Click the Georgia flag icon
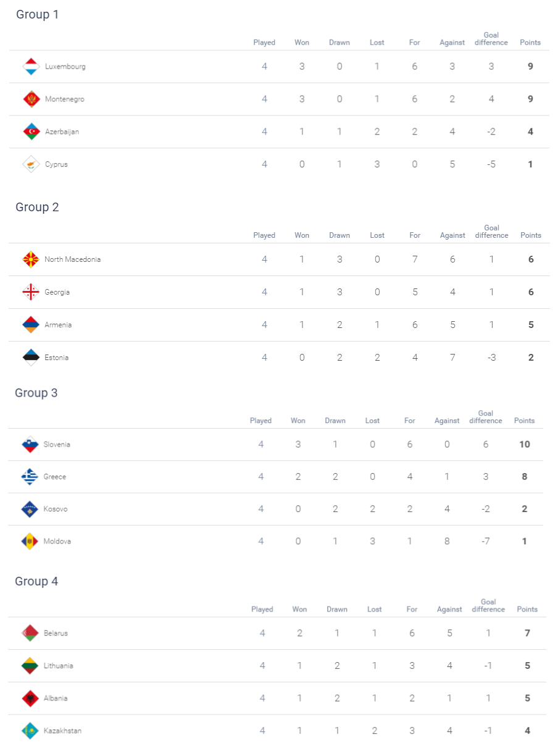 click(31, 292)
